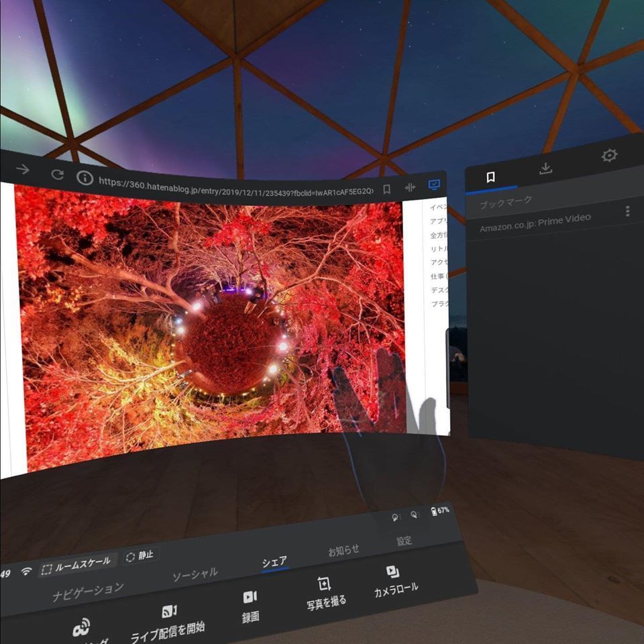Click the casting icon on the share bar

coord(81,627)
